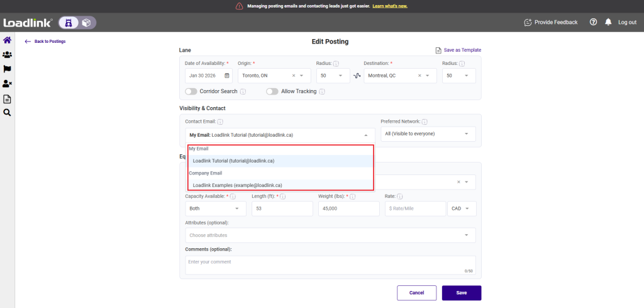Enable the Corridor Search toggle
644x308 pixels.
(x=191, y=91)
